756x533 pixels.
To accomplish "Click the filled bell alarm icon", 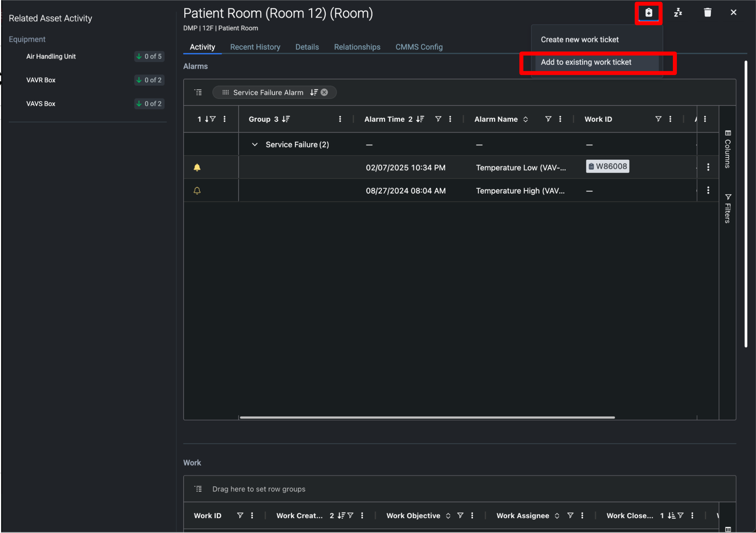I will click(197, 168).
